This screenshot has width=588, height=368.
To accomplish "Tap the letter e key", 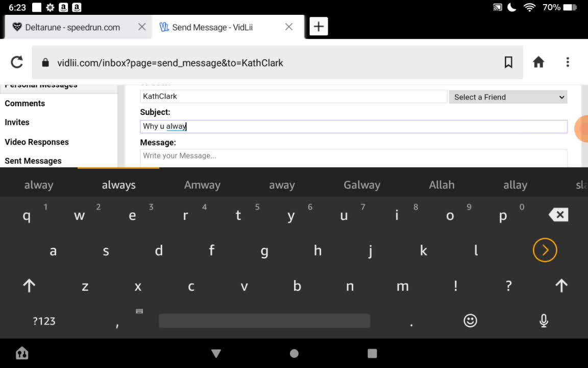I will point(132,216).
